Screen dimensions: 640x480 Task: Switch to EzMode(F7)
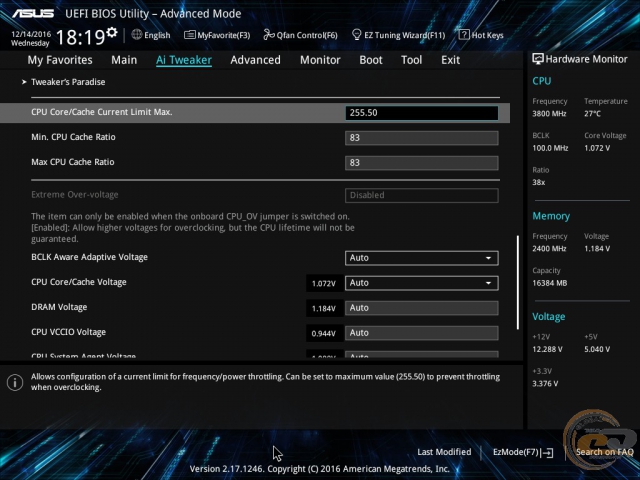pyautogui.click(x=523, y=452)
